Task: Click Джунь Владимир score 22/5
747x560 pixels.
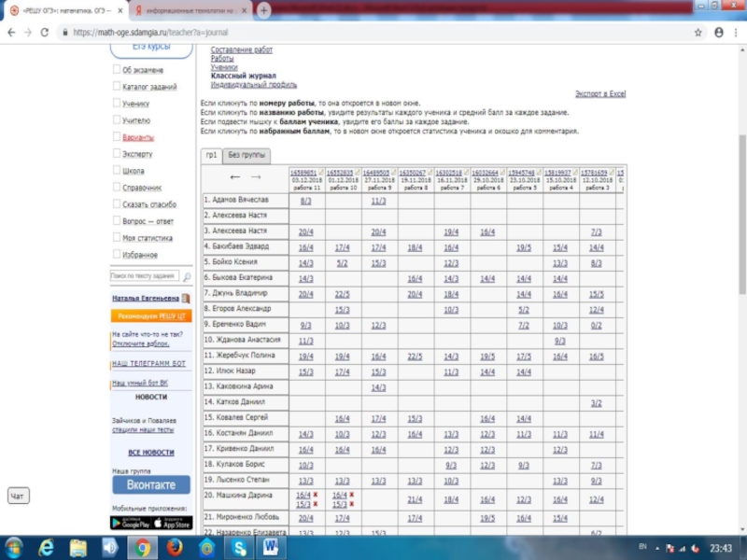Action: coord(342,294)
